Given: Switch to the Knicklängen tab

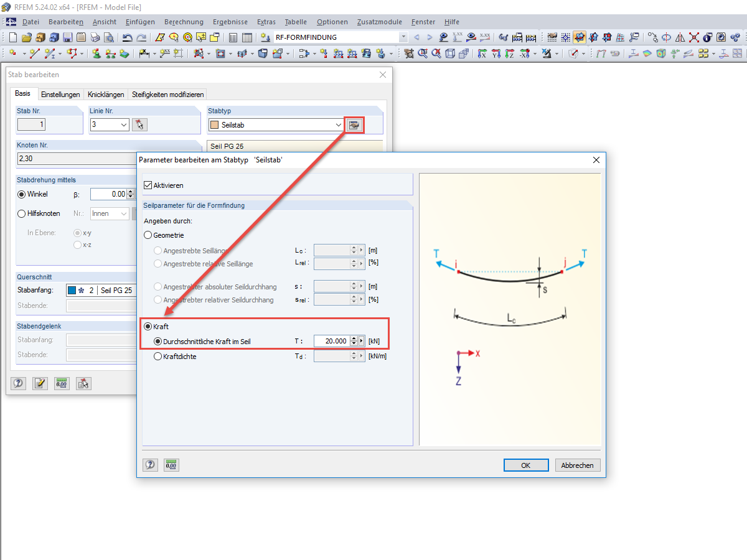Looking at the screenshot, I should [105, 95].
